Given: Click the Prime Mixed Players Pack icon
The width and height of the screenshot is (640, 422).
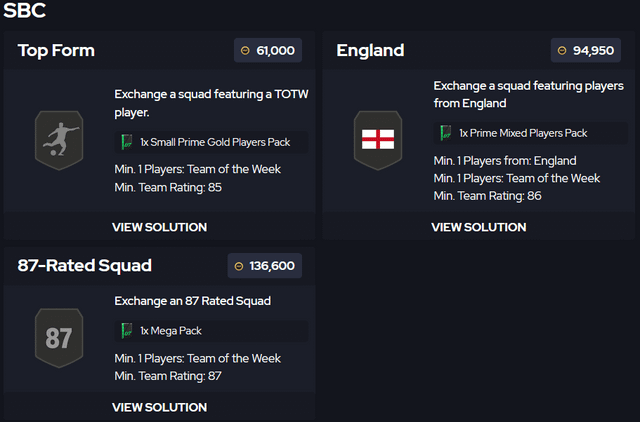Looking at the screenshot, I should pos(446,133).
